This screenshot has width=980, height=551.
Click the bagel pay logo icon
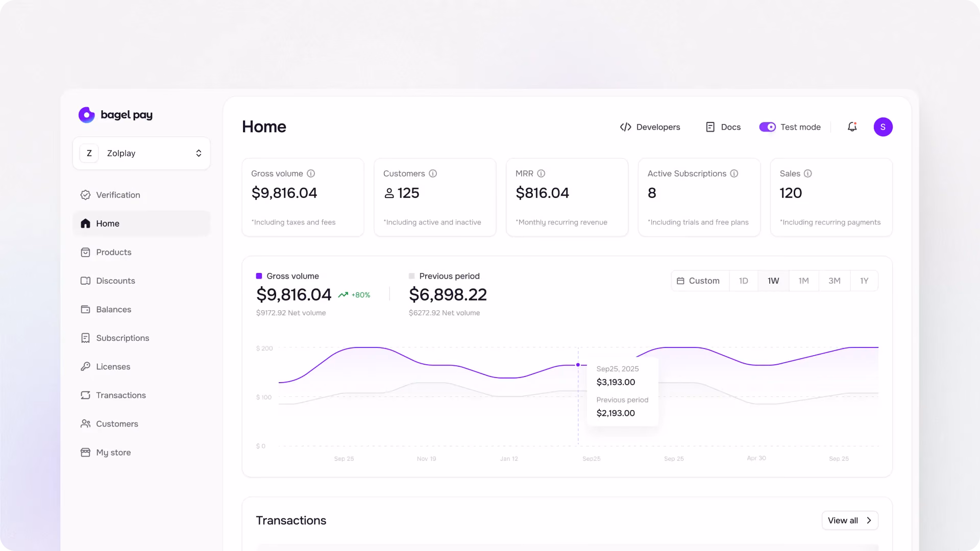click(87, 115)
